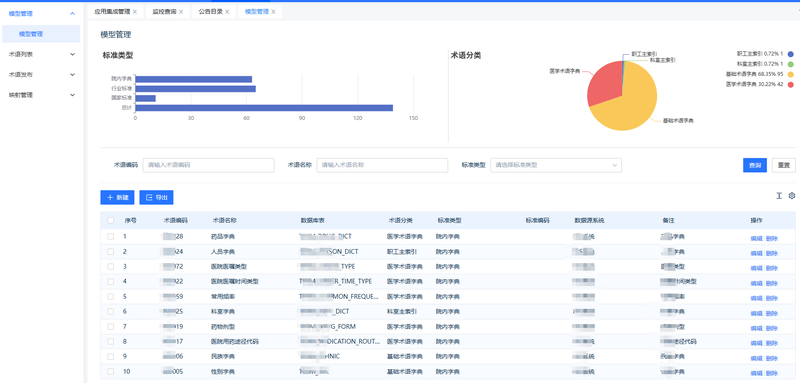This screenshot has height=383, width=800.
Task: Close the 监控查询 tab
Action: point(181,12)
